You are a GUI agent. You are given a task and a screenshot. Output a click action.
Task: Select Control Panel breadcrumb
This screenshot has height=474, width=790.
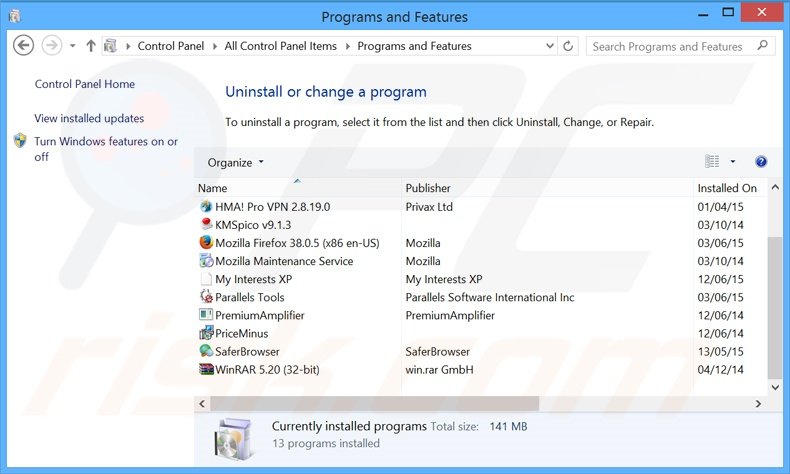[x=171, y=46]
